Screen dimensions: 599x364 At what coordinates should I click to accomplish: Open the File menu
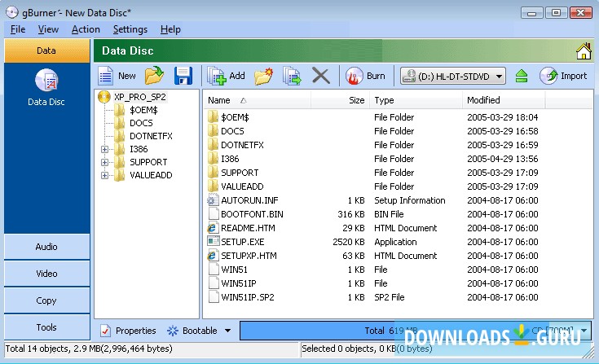coord(18,29)
